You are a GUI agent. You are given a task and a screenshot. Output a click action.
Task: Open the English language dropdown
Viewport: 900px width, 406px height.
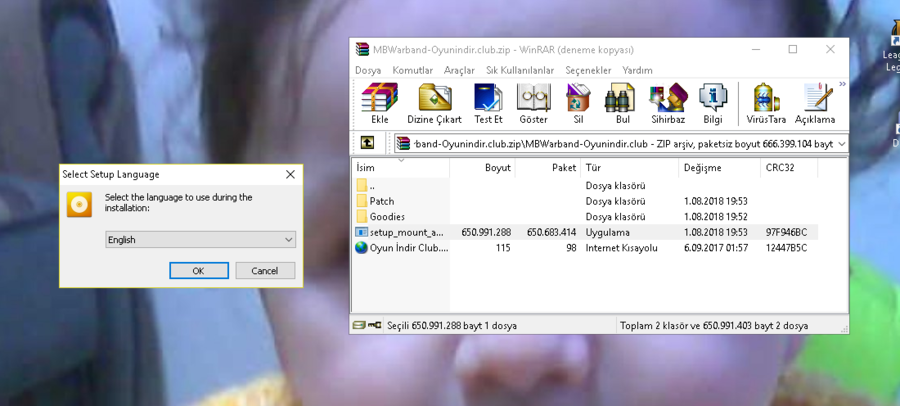click(x=200, y=240)
